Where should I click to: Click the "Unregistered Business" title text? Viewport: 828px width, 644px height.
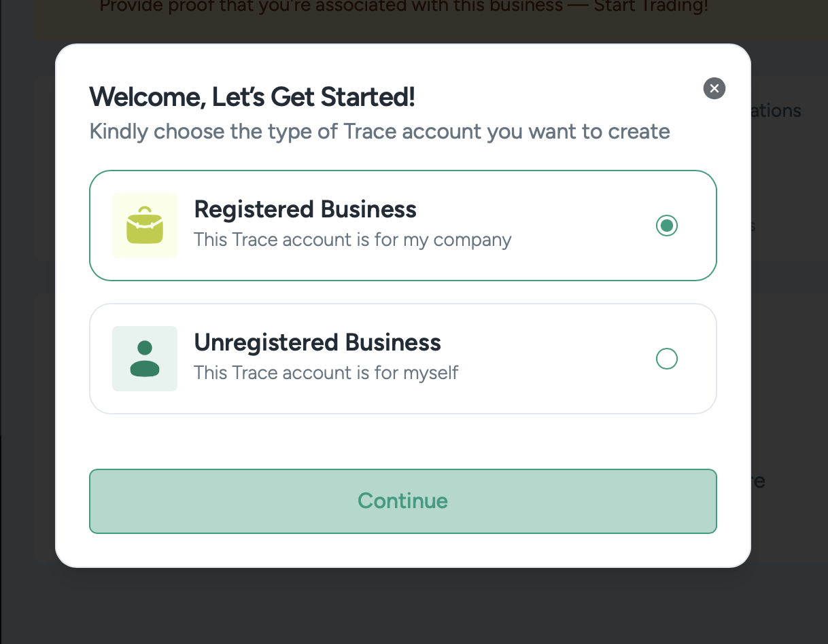click(317, 342)
